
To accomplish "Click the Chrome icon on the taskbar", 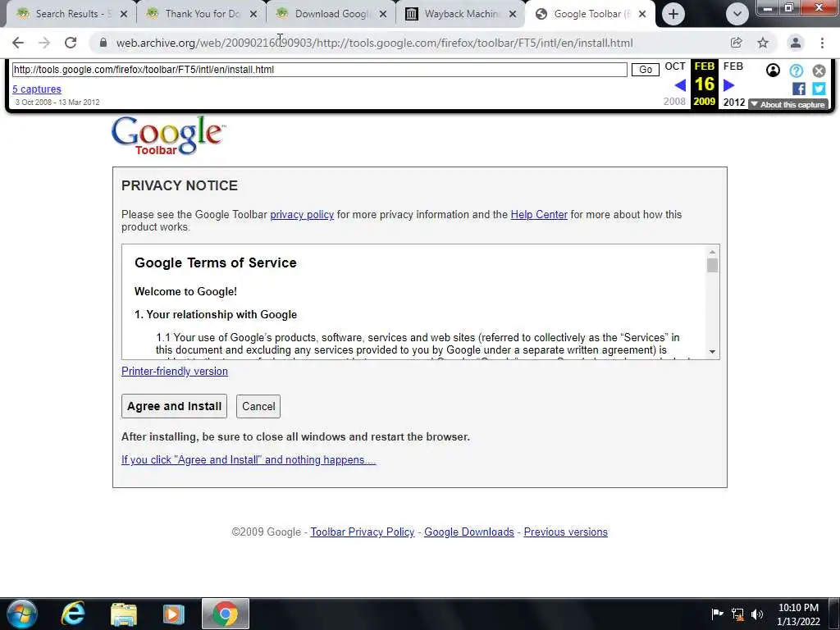I will [x=226, y=614].
